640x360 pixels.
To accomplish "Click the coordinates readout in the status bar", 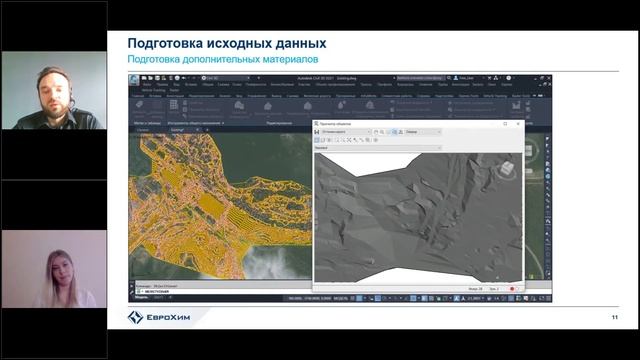I will (x=309, y=298).
